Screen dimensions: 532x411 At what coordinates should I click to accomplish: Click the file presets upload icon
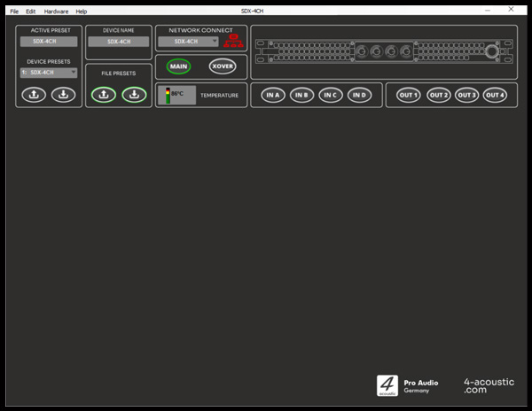(104, 95)
